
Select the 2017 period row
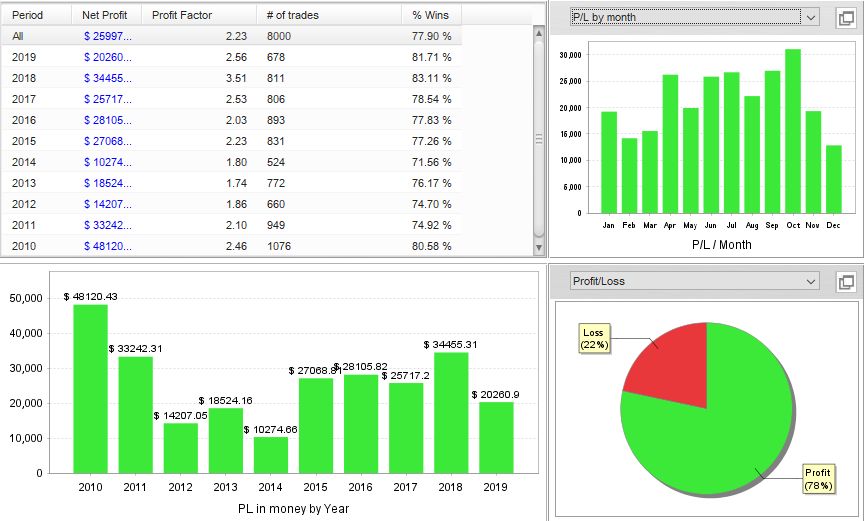231,99
